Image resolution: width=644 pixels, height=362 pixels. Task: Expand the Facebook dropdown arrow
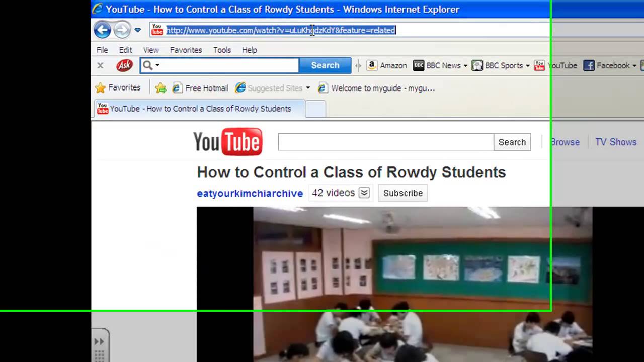point(634,66)
